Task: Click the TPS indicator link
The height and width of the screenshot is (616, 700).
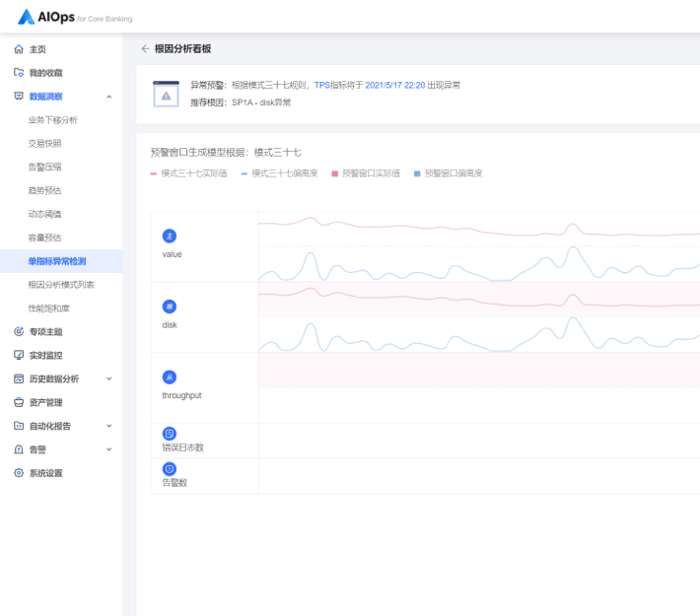Action: pyautogui.click(x=321, y=85)
